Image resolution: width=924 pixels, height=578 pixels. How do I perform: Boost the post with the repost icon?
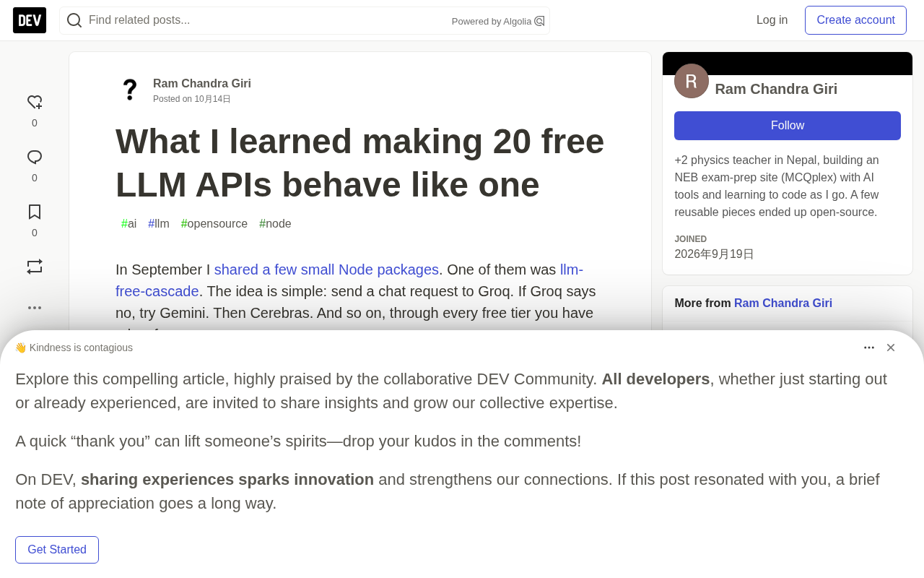pos(35,267)
